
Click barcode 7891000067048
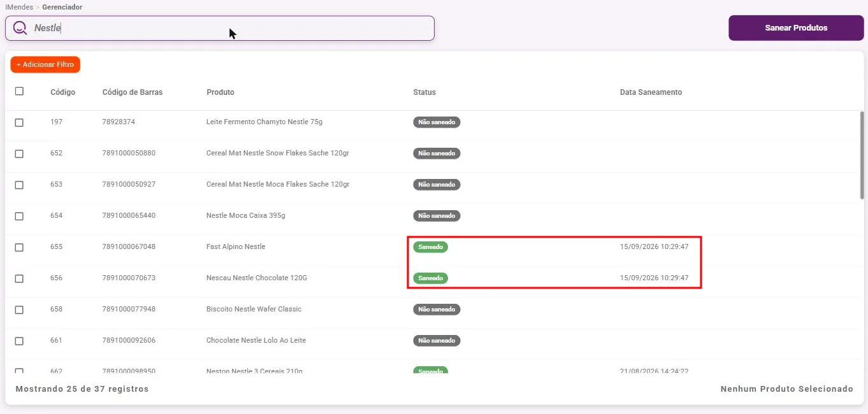click(x=129, y=246)
